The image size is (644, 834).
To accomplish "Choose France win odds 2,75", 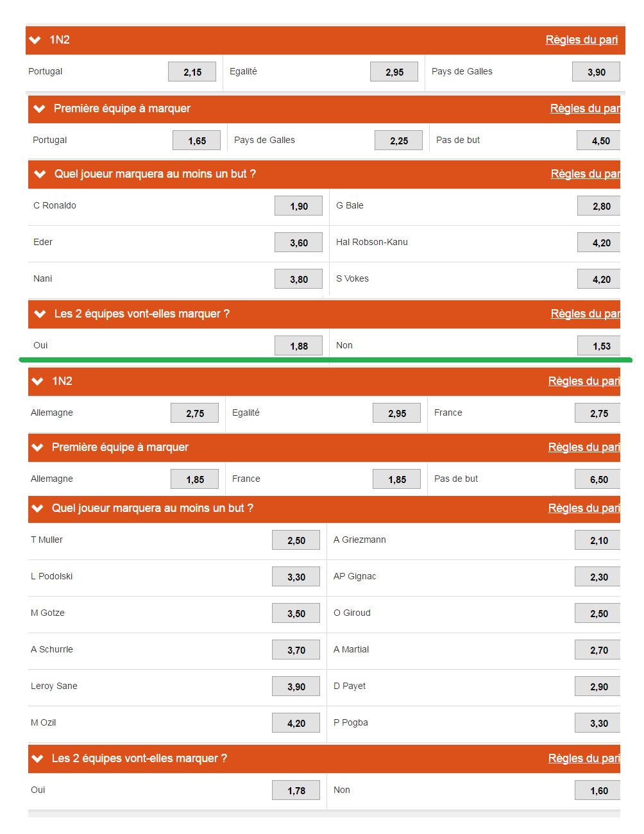I will 598,413.
